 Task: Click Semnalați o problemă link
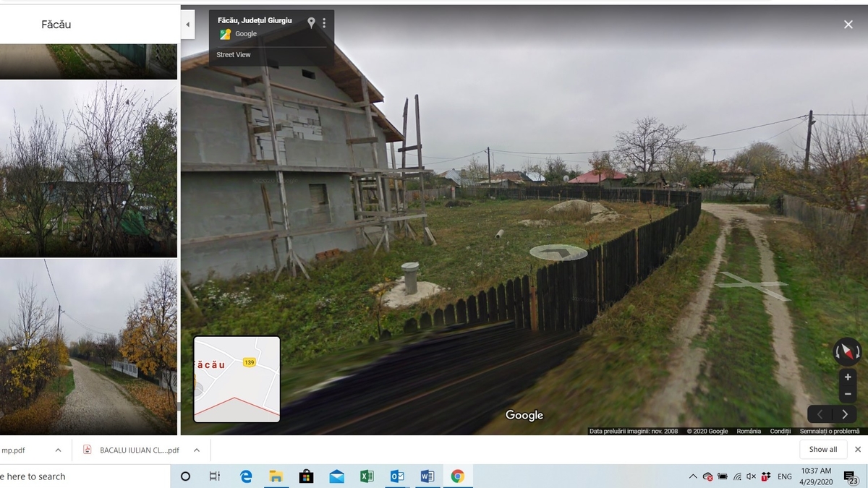tap(829, 432)
